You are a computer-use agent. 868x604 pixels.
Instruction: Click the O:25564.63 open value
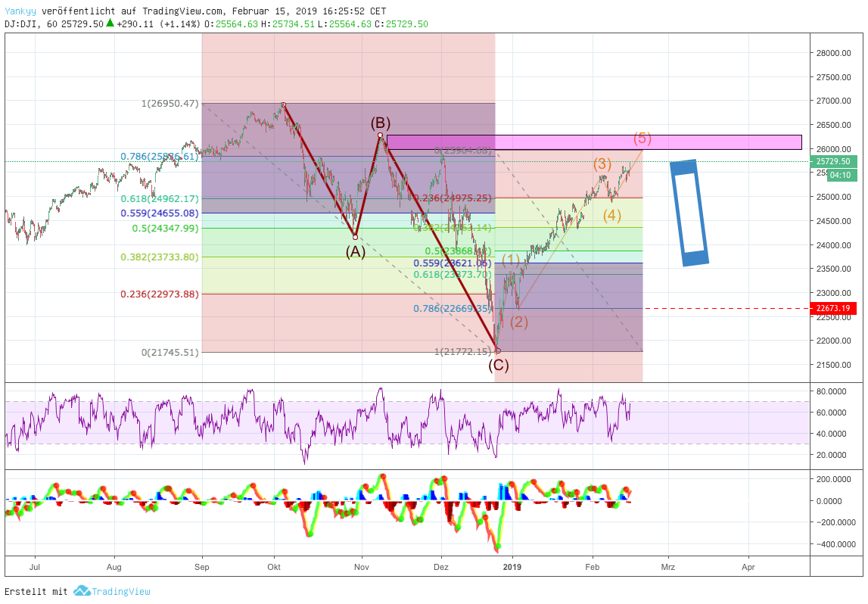(x=231, y=23)
